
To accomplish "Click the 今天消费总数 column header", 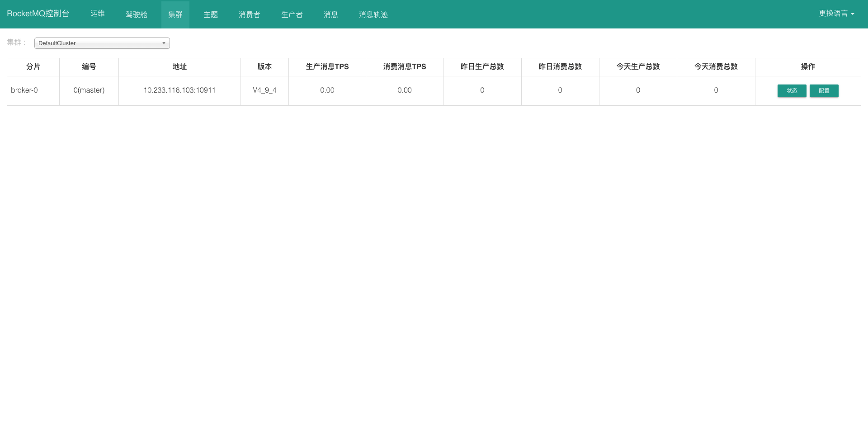I will pyautogui.click(x=716, y=67).
